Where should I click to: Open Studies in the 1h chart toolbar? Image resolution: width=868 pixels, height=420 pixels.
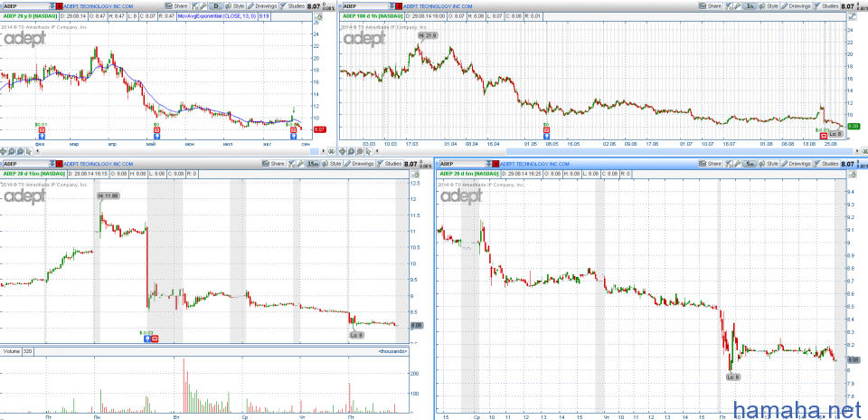826,5
